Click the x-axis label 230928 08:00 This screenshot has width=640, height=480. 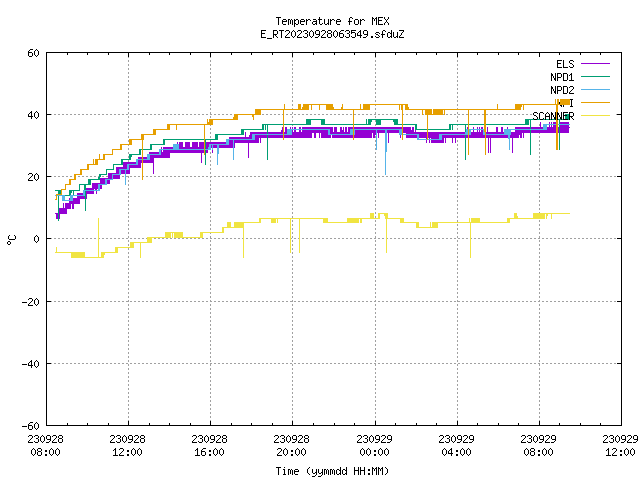[x=46, y=445]
